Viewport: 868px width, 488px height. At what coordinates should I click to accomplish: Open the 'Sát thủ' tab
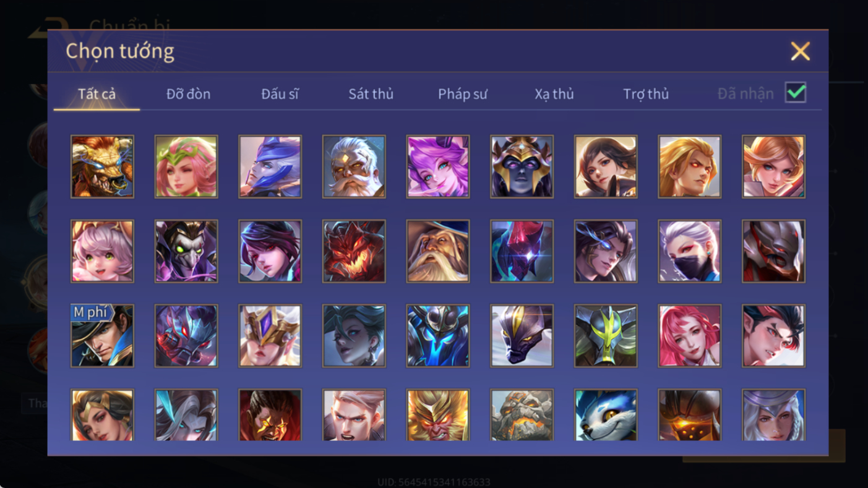[x=371, y=94]
